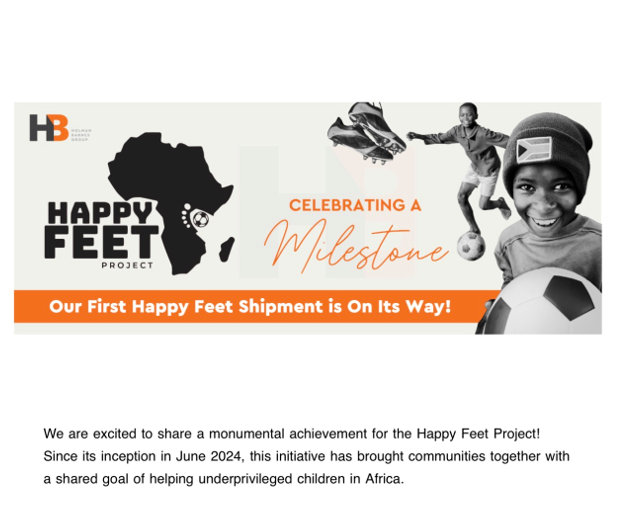Click the HB Holman Barnes Group logo
Image resolution: width=622 pixels, height=528 pixels.
coord(60,128)
